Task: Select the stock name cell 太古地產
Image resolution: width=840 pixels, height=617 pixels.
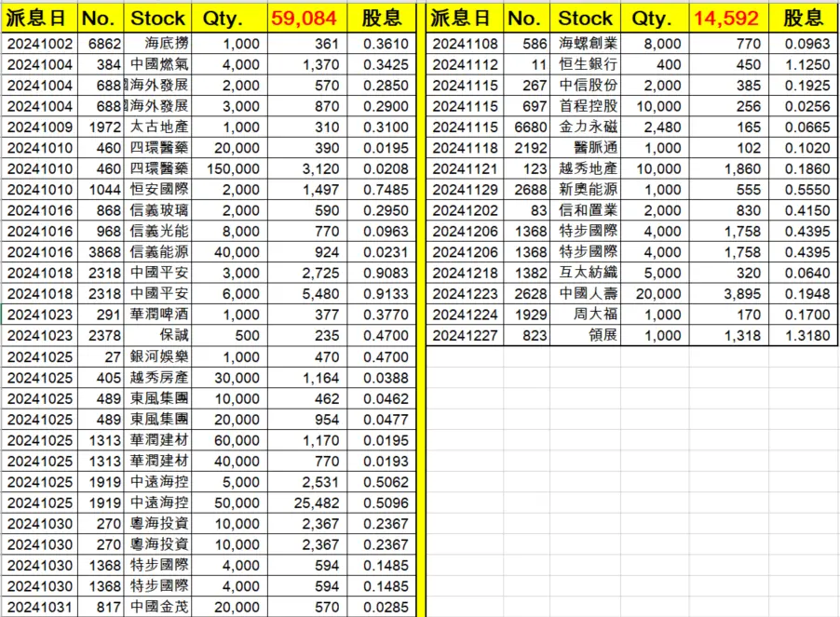Action: [157, 127]
